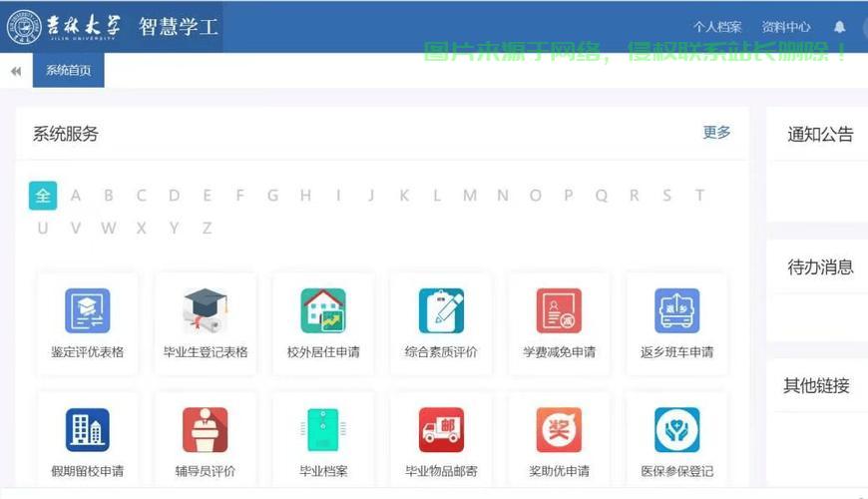Open the 辅导员评价 podium icon
Image resolution: width=868 pixels, height=499 pixels.
206,430
